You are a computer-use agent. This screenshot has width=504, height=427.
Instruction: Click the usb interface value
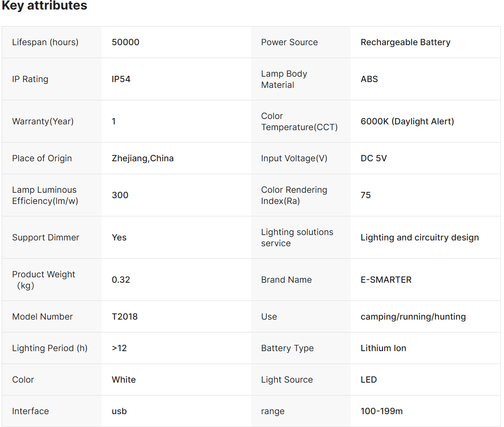click(119, 411)
